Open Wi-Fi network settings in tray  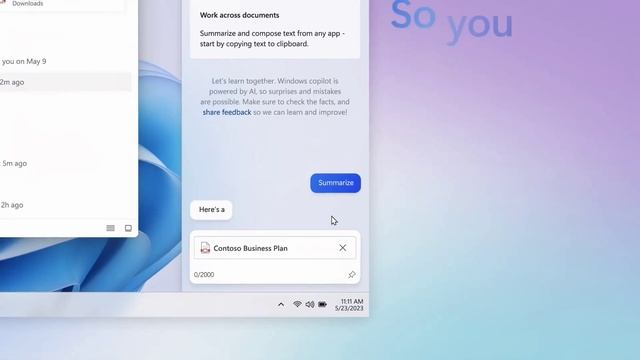(x=297, y=304)
